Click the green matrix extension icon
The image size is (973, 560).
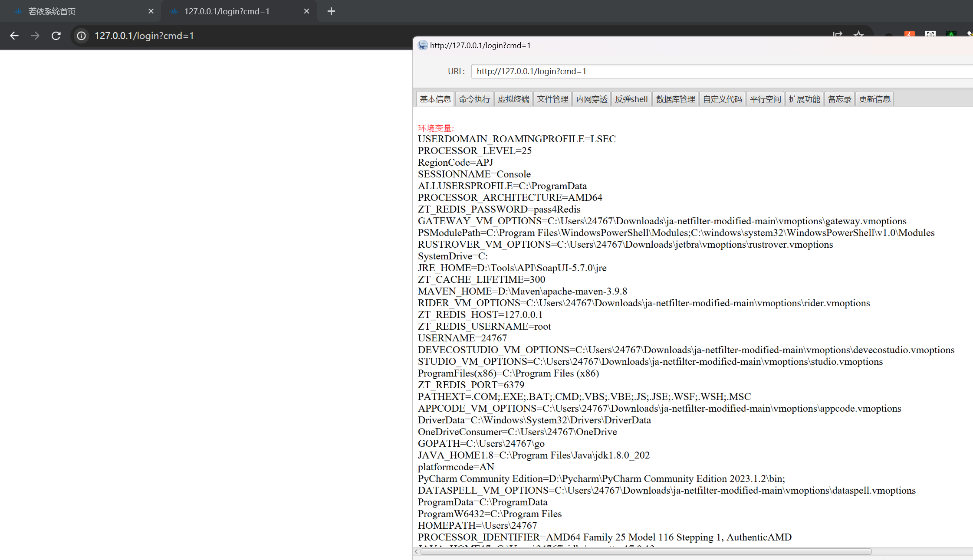click(x=951, y=34)
